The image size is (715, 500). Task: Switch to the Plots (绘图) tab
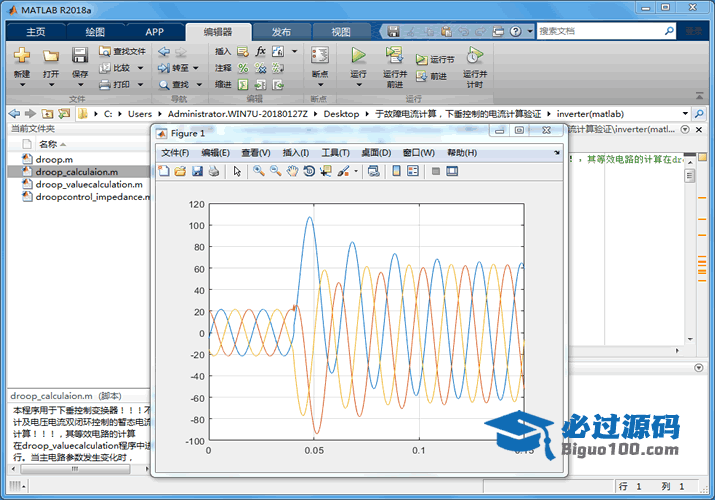[x=95, y=32]
